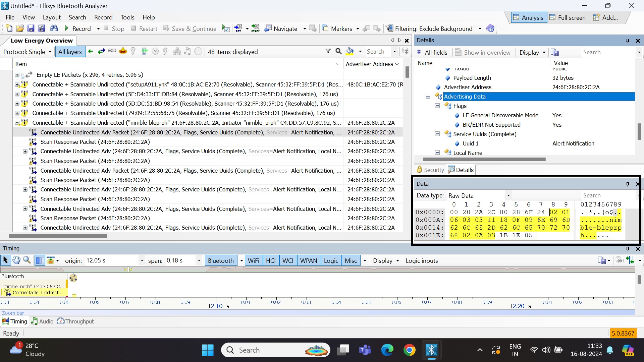Click the Record button
The width and height of the screenshot is (644, 362).
(x=78, y=29)
